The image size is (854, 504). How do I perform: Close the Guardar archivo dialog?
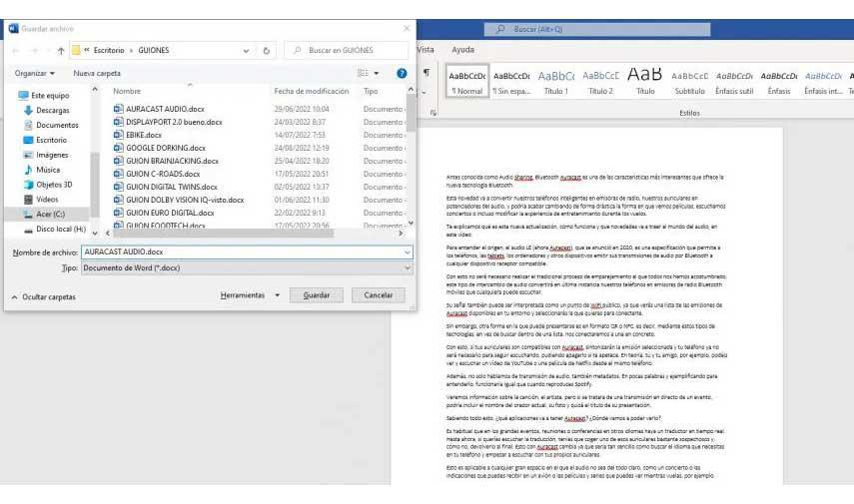click(407, 29)
